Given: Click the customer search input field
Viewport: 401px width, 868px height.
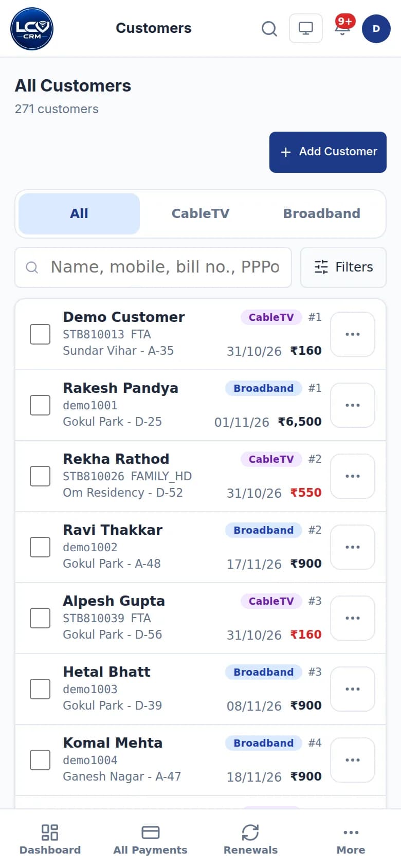Looking at the screenshot, I should 153,267.
